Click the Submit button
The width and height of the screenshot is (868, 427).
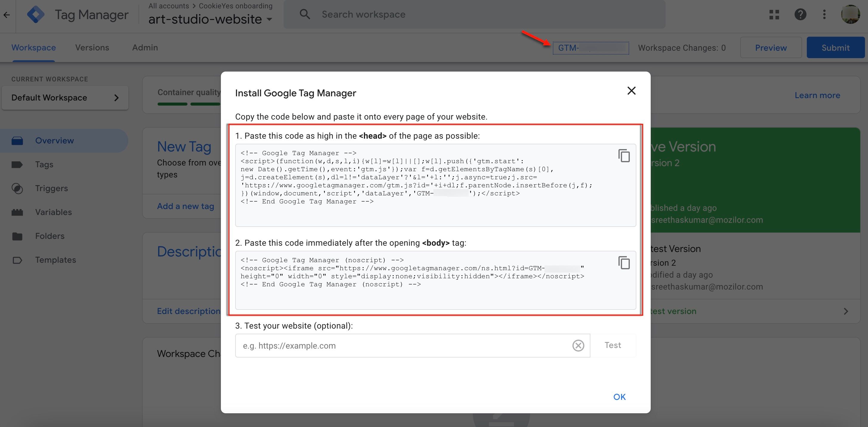click(835, 47)
